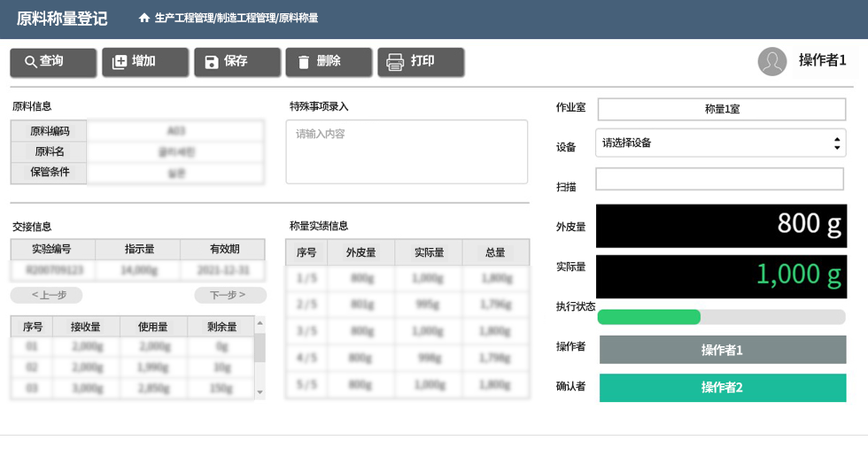868x464 pixels.
Task: Click the 生产工程管理 breadcrumb path
Action: pos(184,19)
